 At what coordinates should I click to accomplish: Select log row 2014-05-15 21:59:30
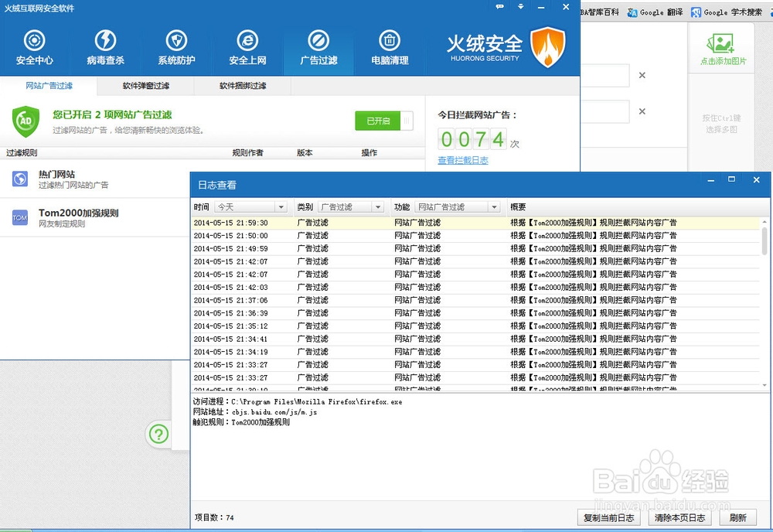475,223
